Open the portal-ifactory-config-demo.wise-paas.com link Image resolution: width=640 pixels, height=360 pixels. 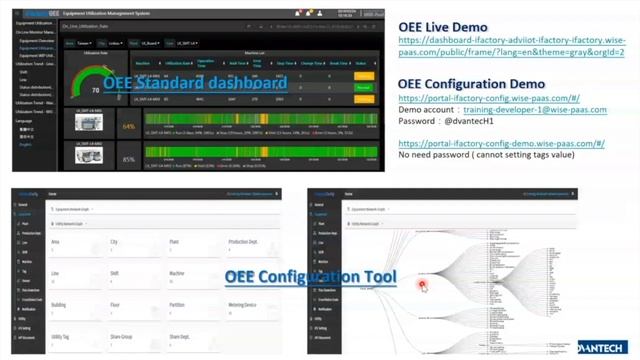pyautogui.click(x=501, y=144)
